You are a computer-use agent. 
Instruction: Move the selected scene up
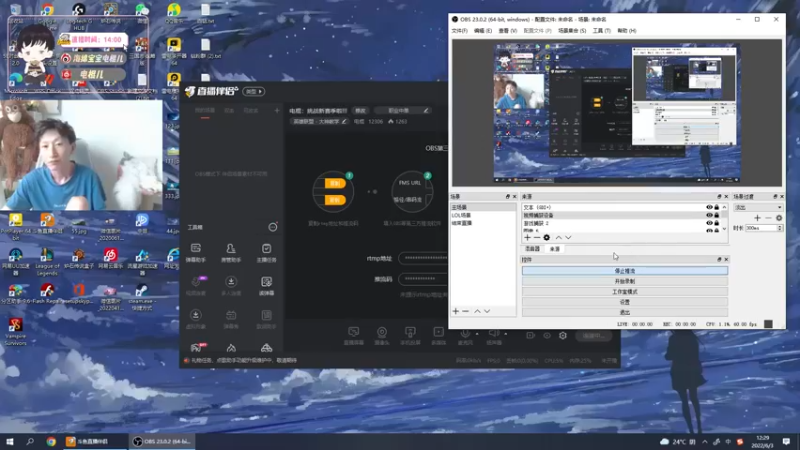pos(477,311)
